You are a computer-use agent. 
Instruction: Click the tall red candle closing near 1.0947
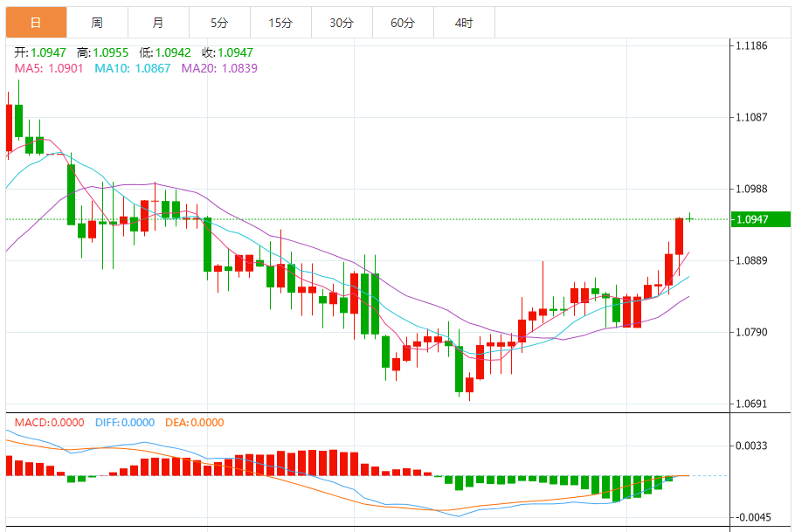click(680, 237)
